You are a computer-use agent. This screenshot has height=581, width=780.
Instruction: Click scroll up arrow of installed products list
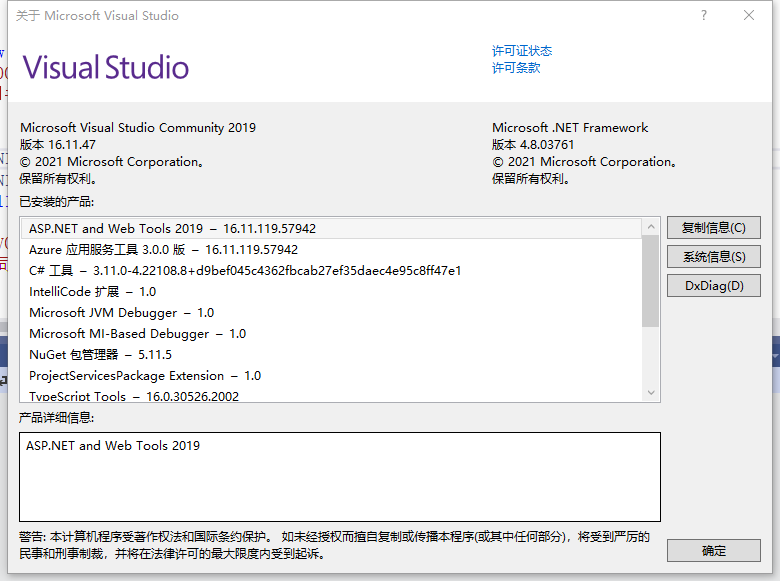(x=651, y=227)
